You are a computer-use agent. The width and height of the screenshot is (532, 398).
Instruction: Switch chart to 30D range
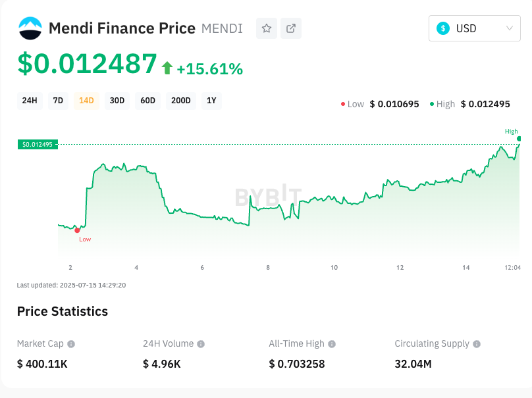click(x=117, y=101)
